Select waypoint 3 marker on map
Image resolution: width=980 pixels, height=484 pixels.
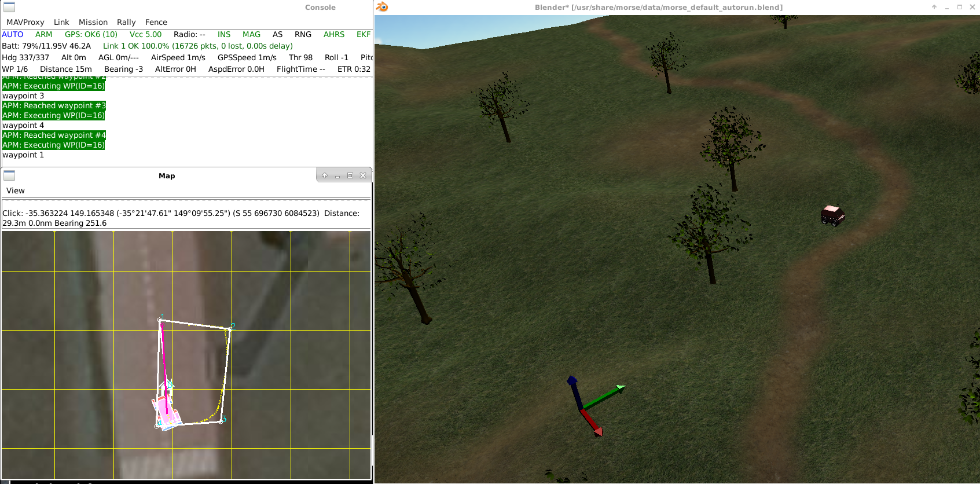coord(222,420)
